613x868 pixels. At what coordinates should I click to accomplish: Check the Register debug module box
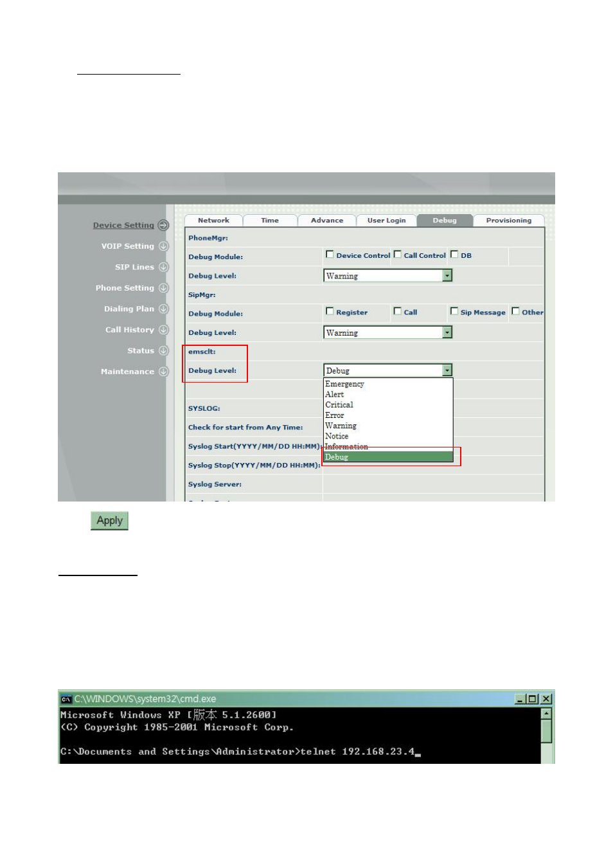[x=330, y=311]
